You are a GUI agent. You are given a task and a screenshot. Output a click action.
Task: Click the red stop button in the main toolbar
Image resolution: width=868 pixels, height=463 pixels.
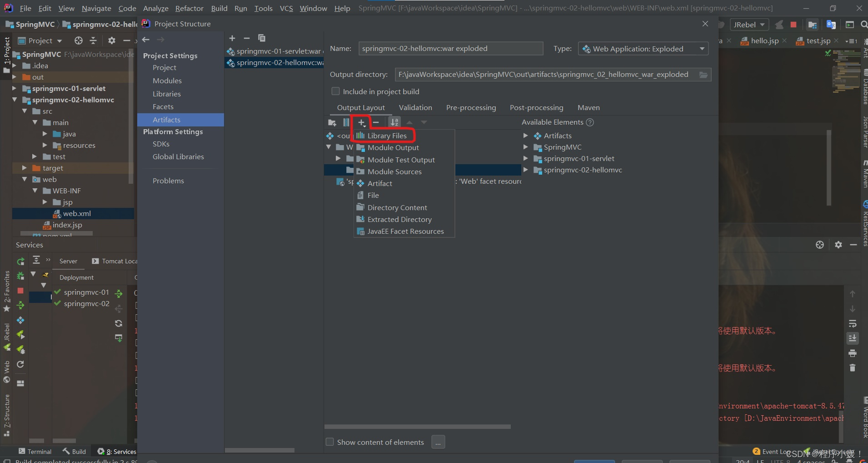[x=793, y=25]
